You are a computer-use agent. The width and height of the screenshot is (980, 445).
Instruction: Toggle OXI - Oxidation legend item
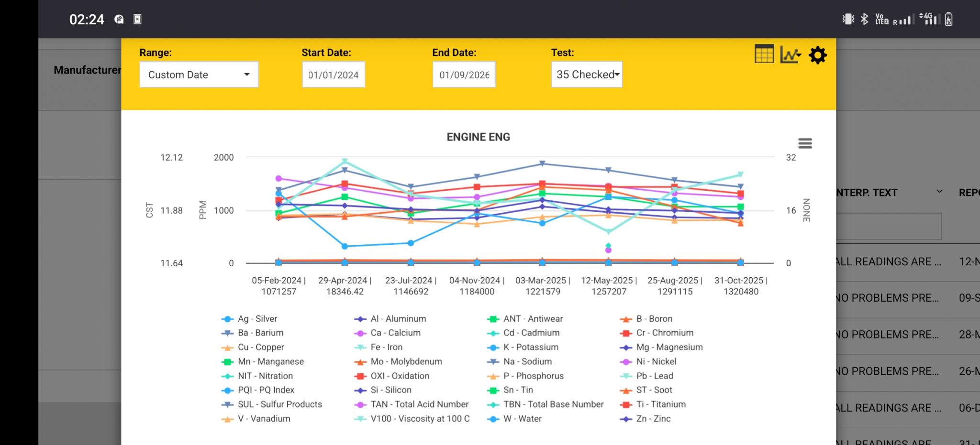coord(399,376)
